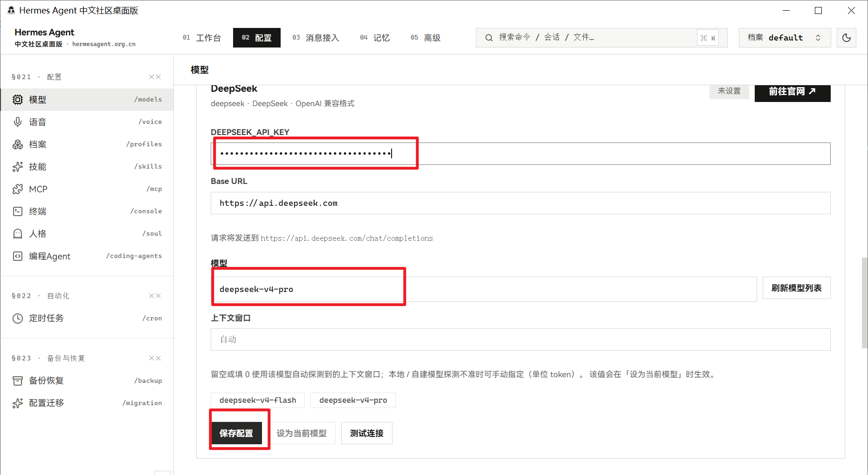Open the 档案 default profile dropdown

tap(785, 38)
